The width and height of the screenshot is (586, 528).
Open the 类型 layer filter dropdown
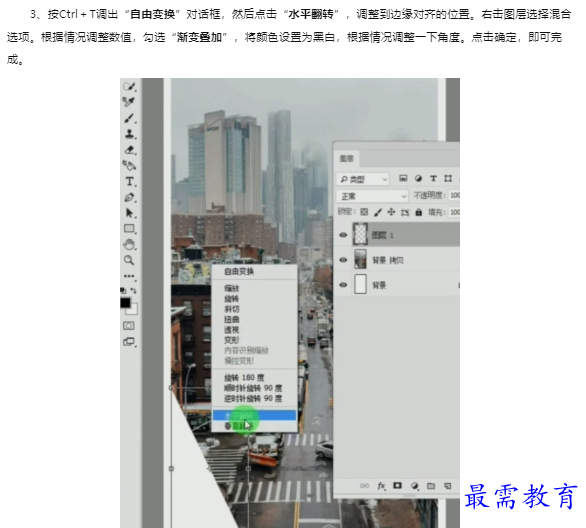(x=363, y=179)
